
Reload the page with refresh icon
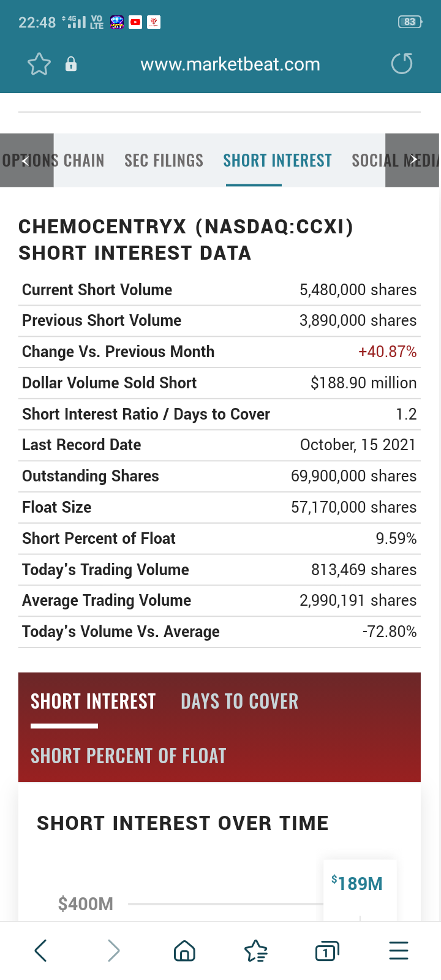click(402, 64)
